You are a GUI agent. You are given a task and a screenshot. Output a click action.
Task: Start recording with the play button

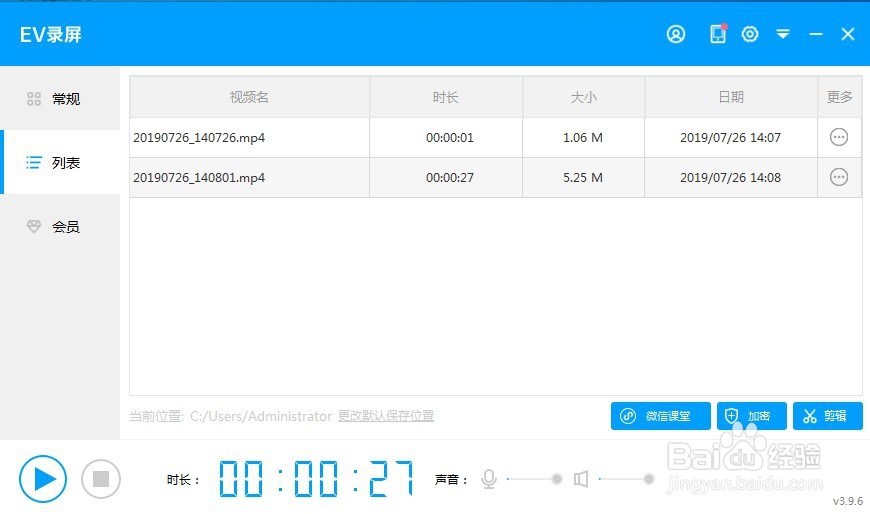point(43,478)
